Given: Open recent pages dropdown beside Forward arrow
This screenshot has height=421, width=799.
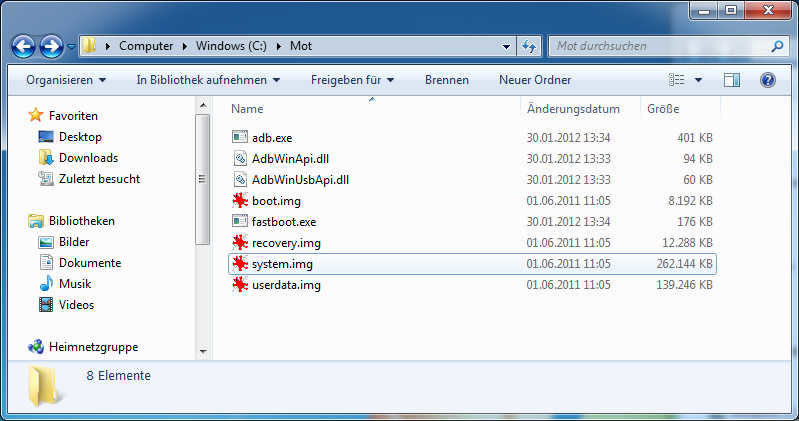Looking at the screenshot, I should click(x=71, y=46).
